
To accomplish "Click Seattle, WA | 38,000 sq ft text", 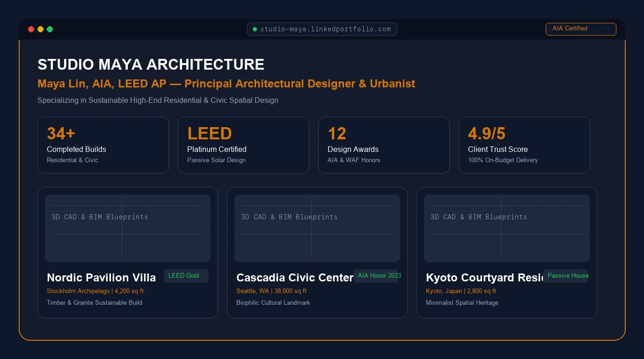I will (271, 291).
